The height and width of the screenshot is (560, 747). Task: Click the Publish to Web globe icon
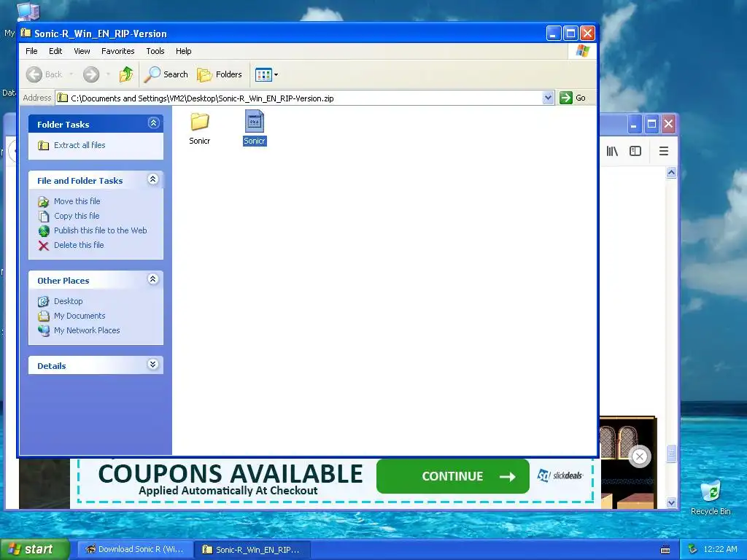point(43,231)
